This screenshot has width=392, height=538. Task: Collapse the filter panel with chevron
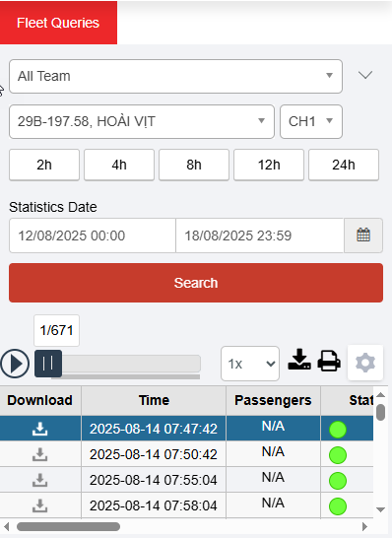click(365, 75)
